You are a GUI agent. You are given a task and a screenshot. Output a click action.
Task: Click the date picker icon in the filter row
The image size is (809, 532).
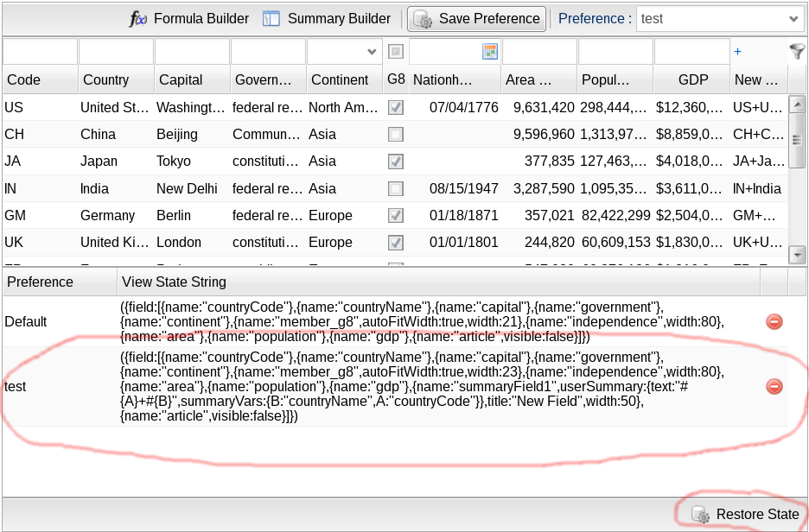[490, 52]
